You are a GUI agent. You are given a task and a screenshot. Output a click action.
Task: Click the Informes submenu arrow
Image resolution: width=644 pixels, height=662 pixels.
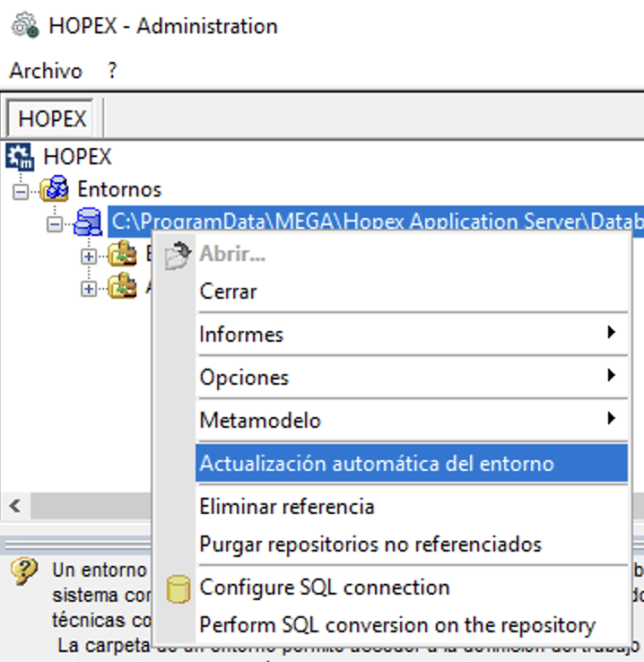(611, 333)
